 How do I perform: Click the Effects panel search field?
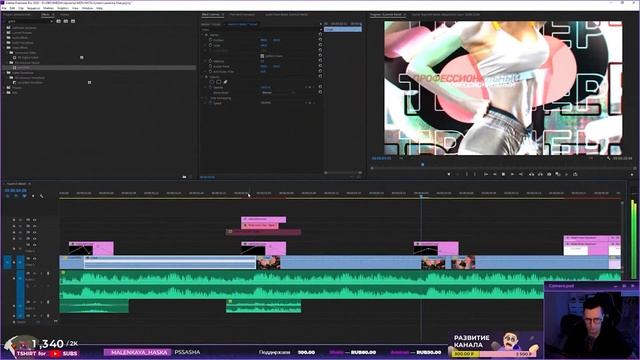pos(30,21)
